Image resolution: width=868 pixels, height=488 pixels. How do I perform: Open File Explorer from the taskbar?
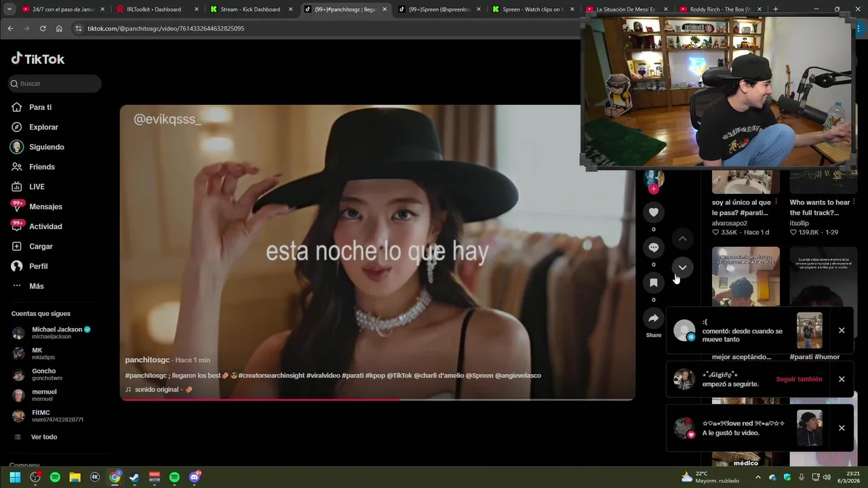75,477
